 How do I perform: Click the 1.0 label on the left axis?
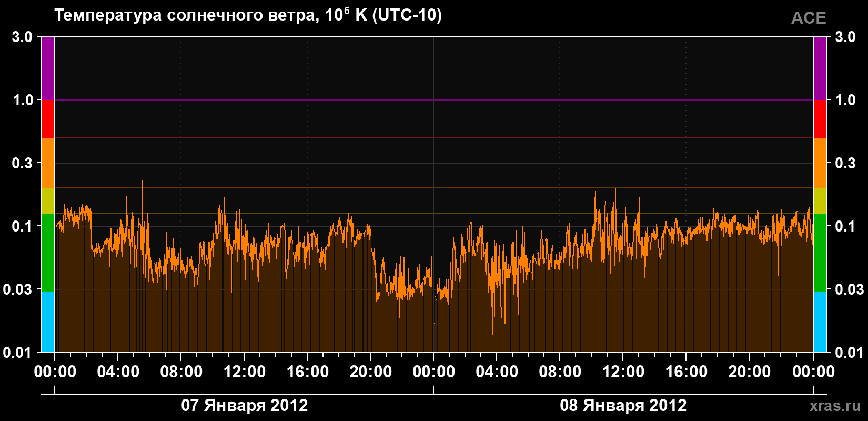click(22, 100)
